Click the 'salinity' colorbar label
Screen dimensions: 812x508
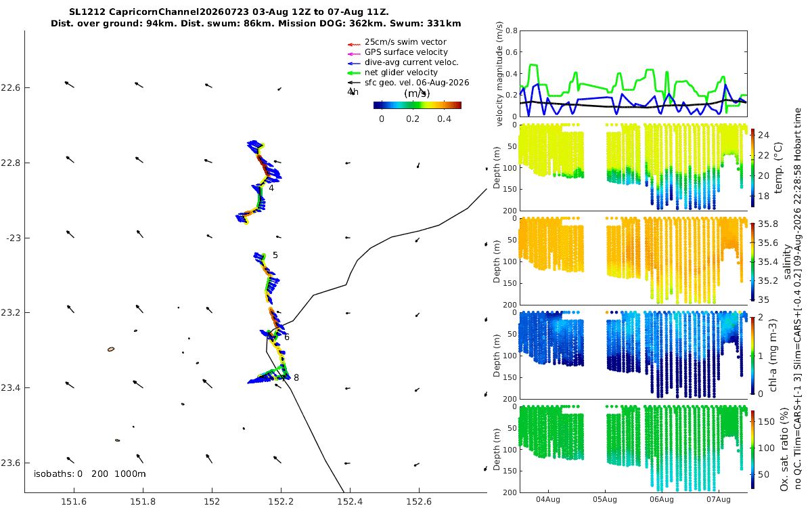pyautogui.click(x=787, y=261)
